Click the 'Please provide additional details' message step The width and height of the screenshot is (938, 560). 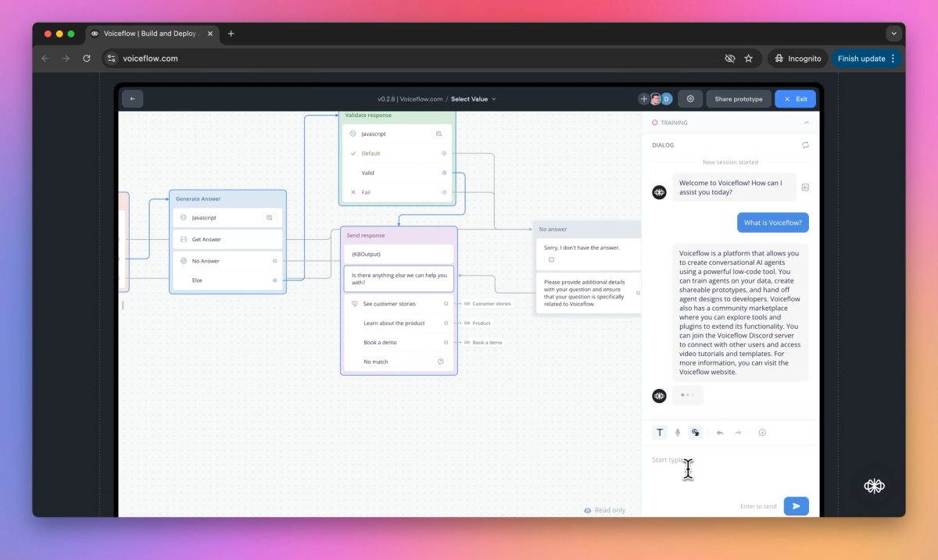(x=589, y=293)
